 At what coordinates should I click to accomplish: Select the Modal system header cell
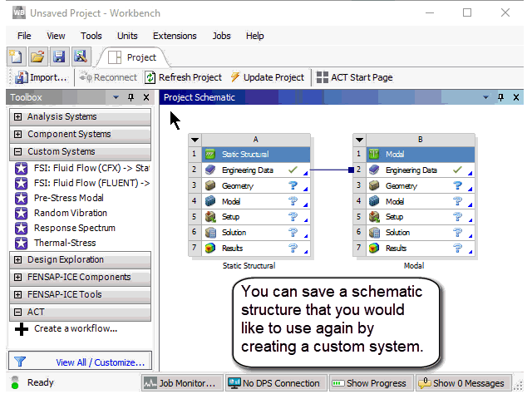click(x=421, y=155)
